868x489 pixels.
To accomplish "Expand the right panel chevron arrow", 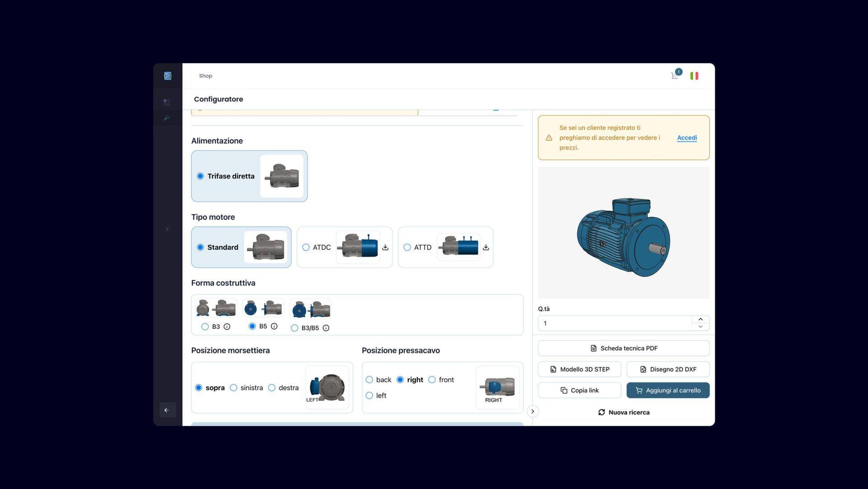I will [533, 411].
